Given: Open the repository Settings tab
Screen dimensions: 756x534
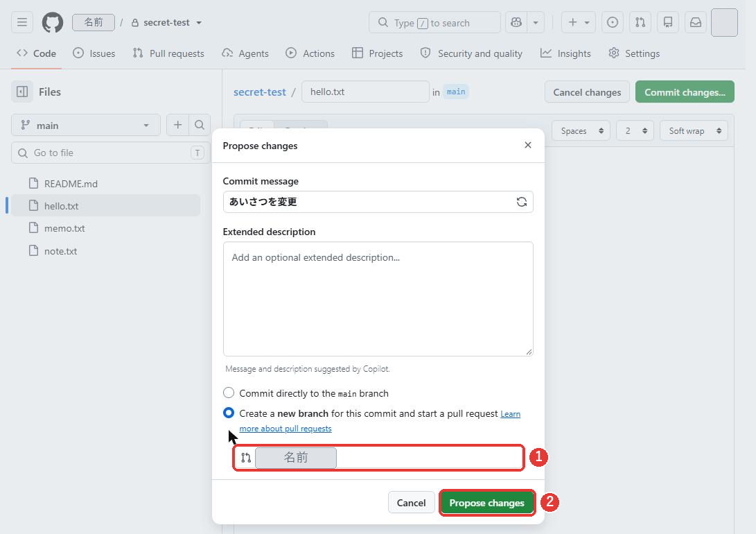Looking at the screenshot, I should pyautogui.click(x=634, y=53).
